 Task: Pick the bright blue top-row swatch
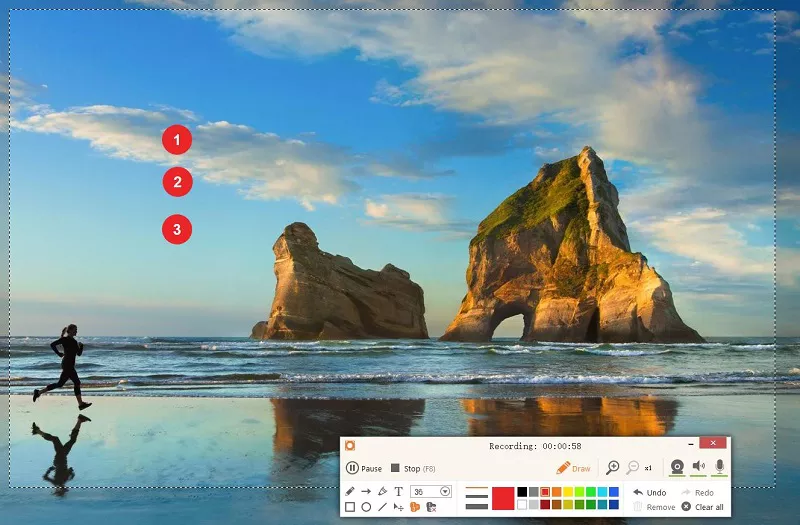pos(614,492)
